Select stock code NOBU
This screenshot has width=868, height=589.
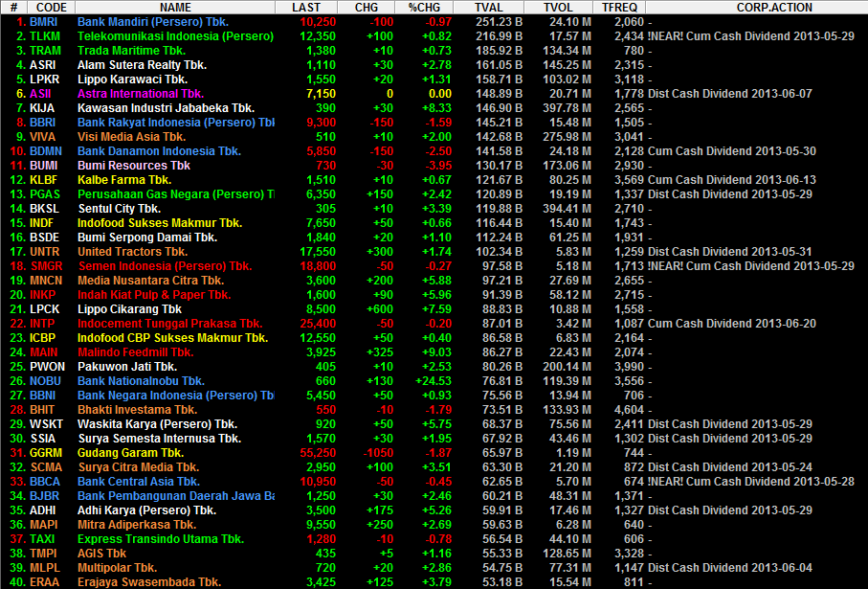(45, 382)
